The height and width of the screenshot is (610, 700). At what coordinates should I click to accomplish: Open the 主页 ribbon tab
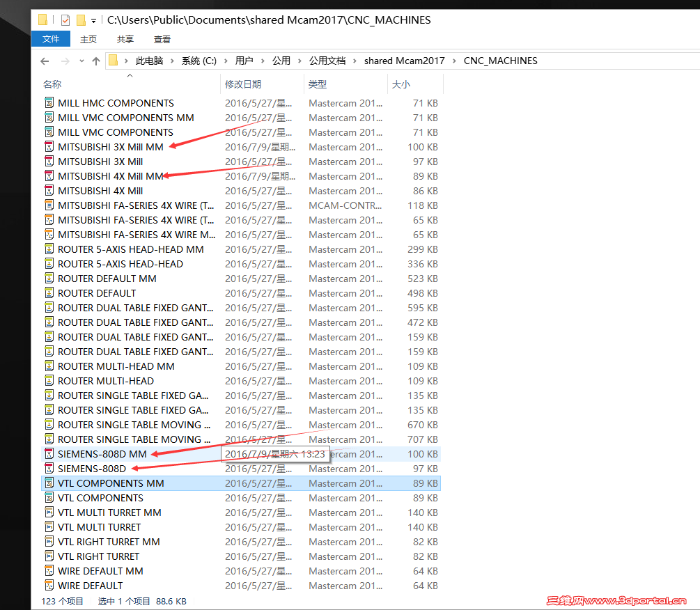(x=88, y=39)
